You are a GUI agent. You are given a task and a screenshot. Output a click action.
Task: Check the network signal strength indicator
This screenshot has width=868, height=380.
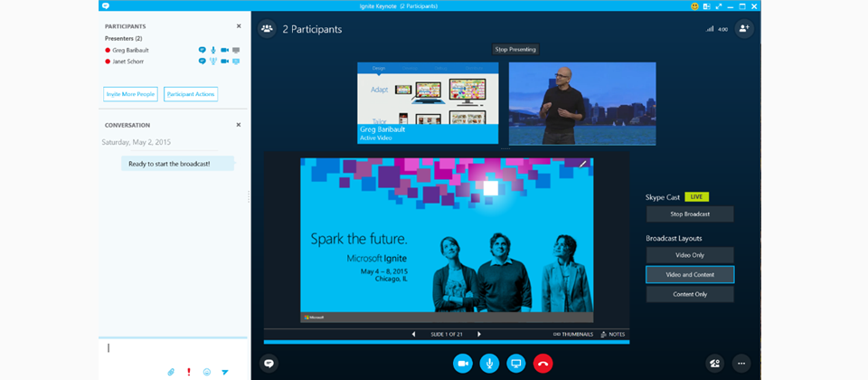710,29
